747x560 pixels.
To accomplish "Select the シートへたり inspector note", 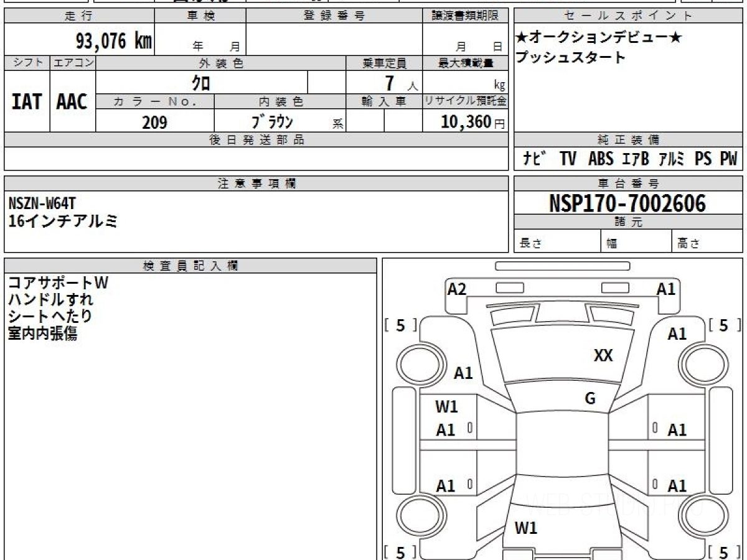I will tap(50, 316).
